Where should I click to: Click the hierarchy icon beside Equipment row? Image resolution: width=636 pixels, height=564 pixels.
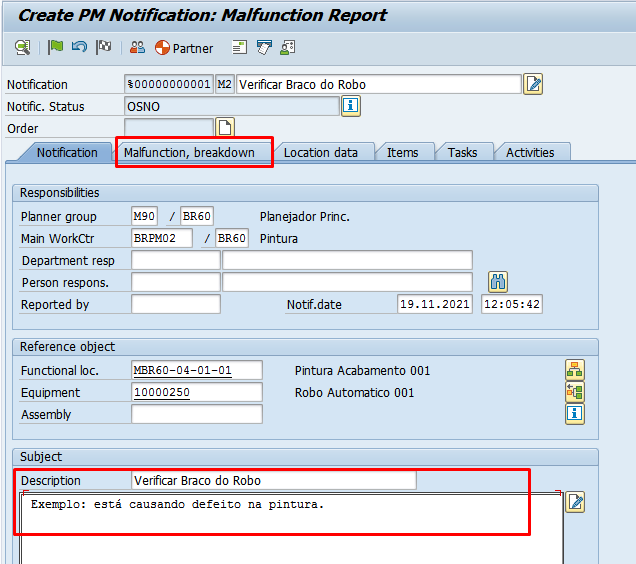574,392
